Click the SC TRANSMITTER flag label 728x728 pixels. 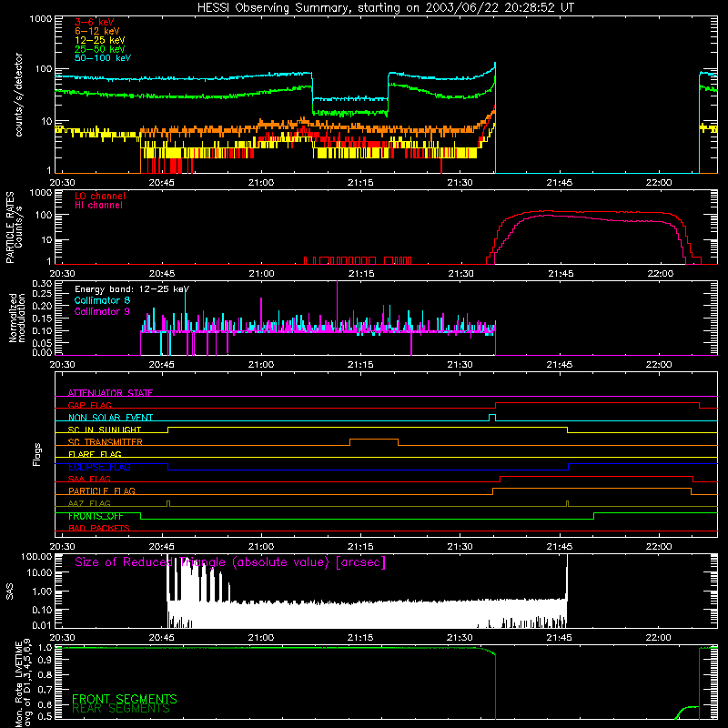(x=106, y=442)
